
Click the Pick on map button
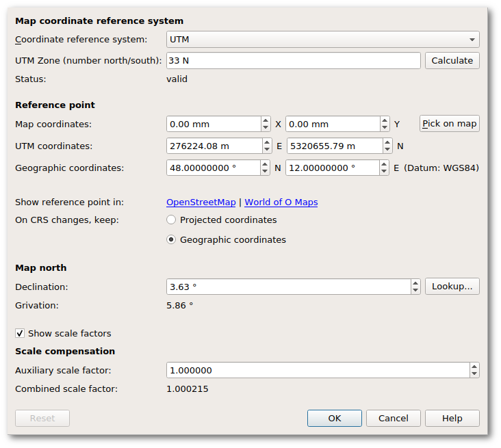pos(449,123)
